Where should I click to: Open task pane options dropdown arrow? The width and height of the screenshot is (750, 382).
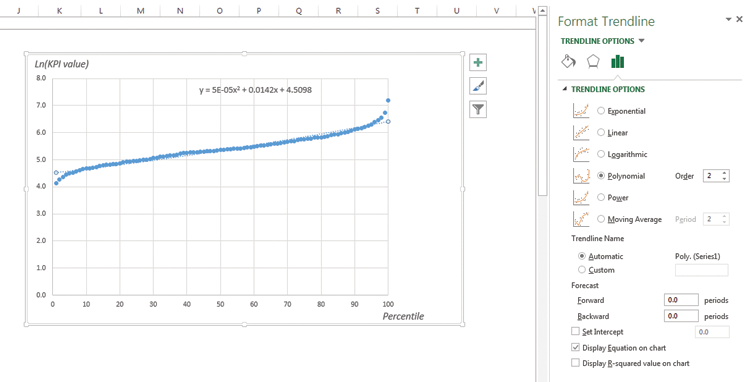728,20
